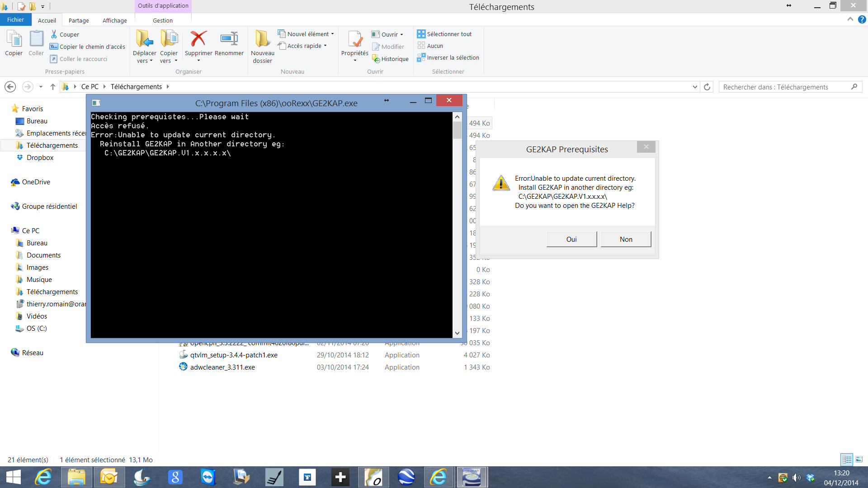Open Windows Start button

(x=14, y=477)
